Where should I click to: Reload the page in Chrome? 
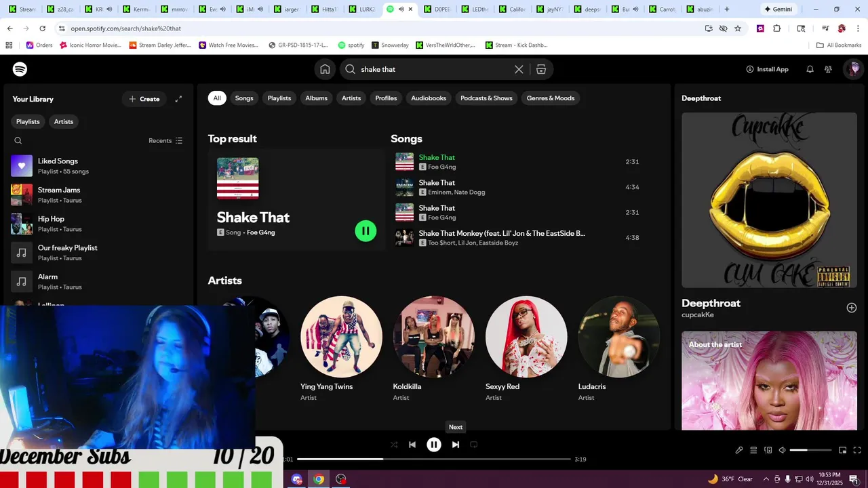coord(42,28)
